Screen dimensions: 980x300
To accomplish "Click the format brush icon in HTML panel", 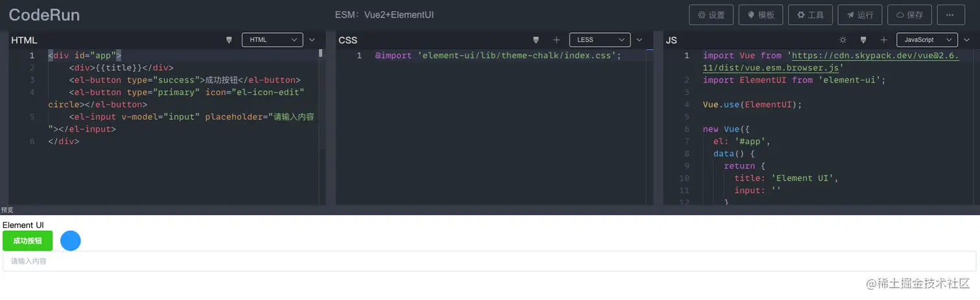I will coord(229,40).
